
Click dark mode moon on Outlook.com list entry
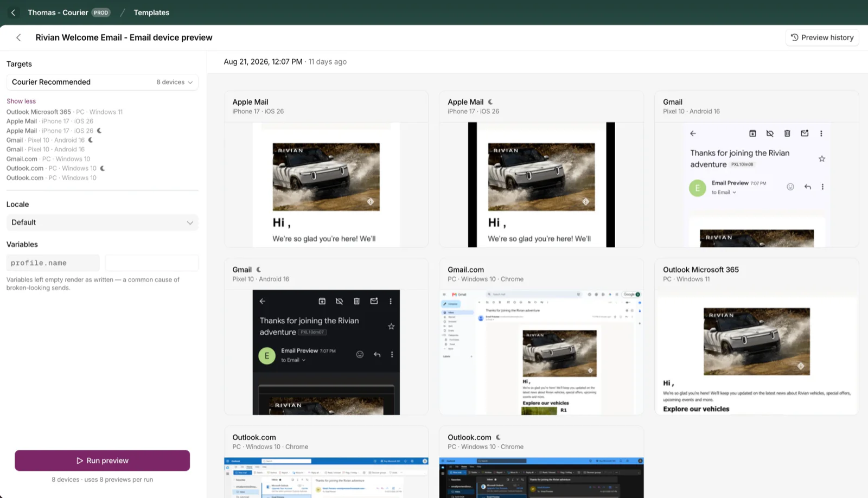click(x=103, y=168)
